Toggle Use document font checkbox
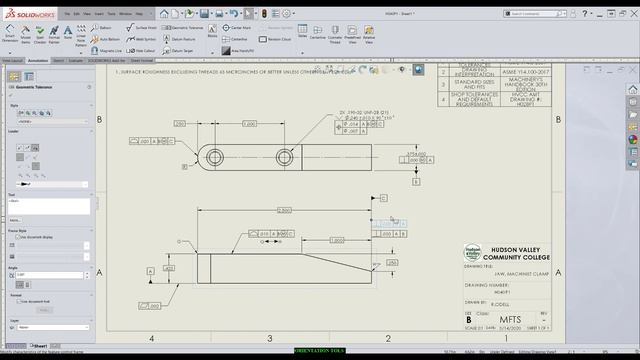This screenshot has width=640, height=360. click(18, 301)
